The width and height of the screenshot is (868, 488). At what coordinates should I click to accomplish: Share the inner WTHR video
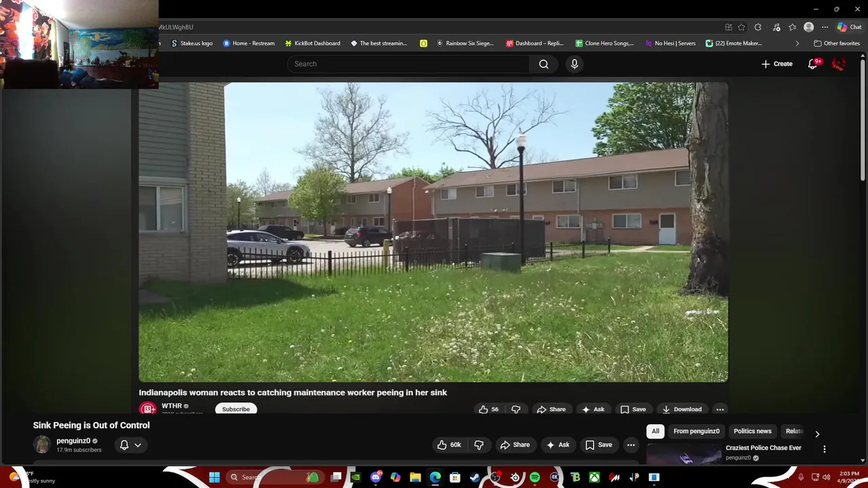pyautogui.click(x=551, y=409)
